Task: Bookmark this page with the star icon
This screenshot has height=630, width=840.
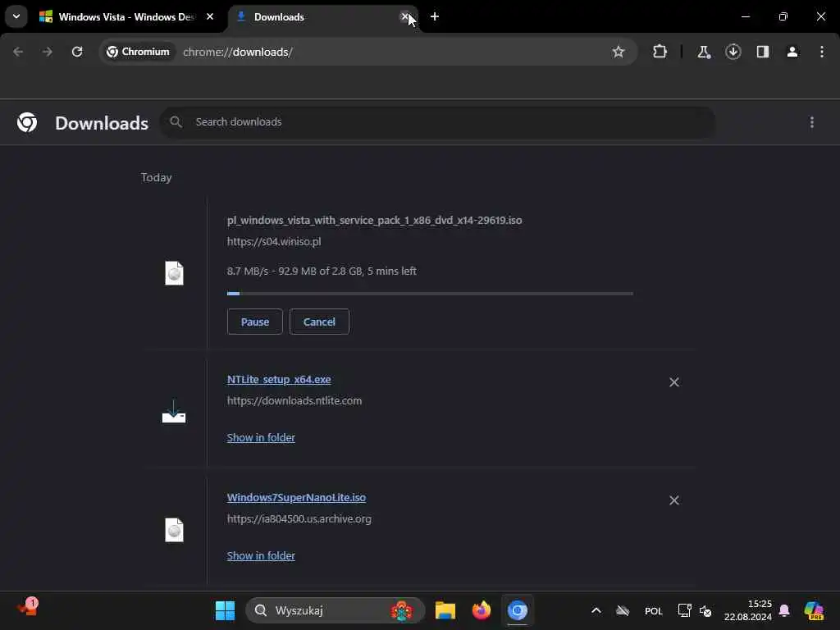Action: coord(619,52)
